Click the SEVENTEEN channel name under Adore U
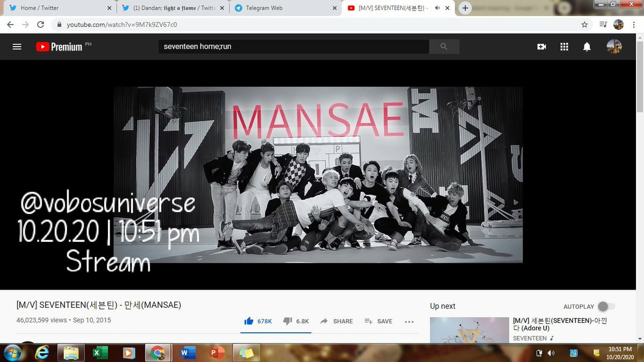 tap(530, 338)
